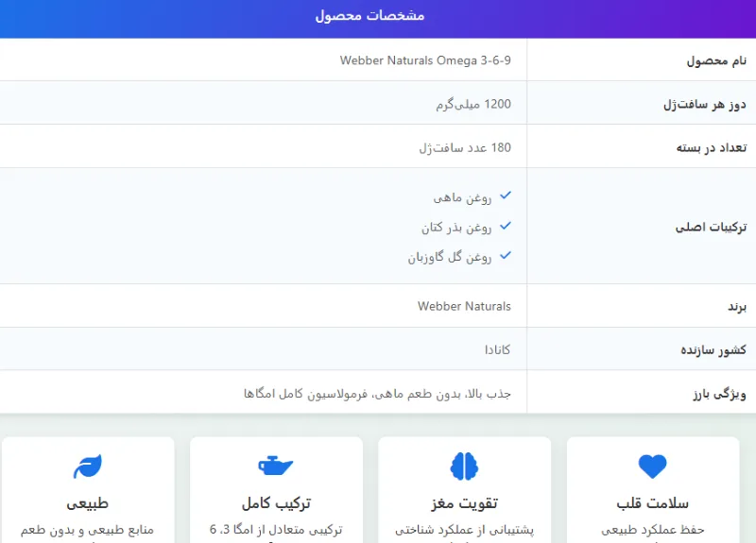This screenshot has height=543, width=756.
Task: Click the 180 عدد سافت‌ژل count value
Action: click(465, 147)
